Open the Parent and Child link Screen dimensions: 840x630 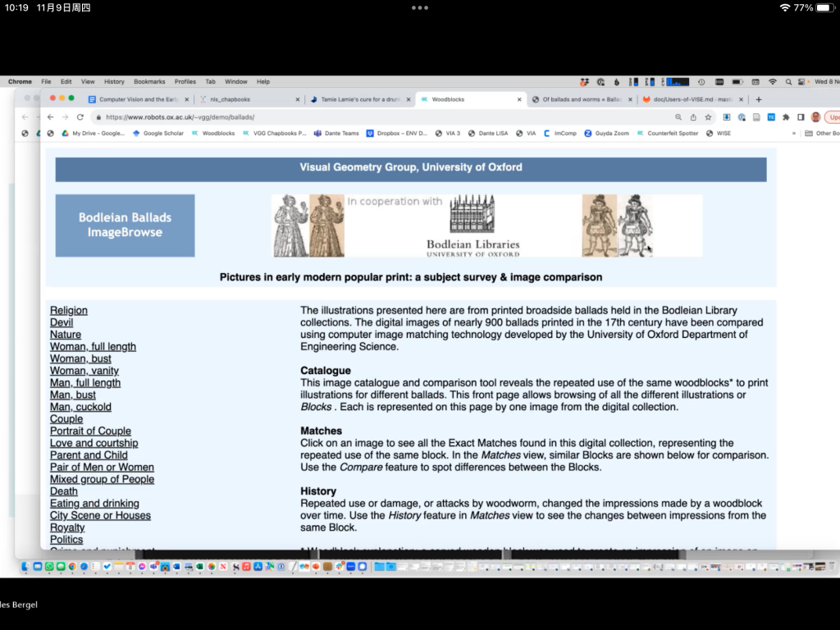coord(89,455)
